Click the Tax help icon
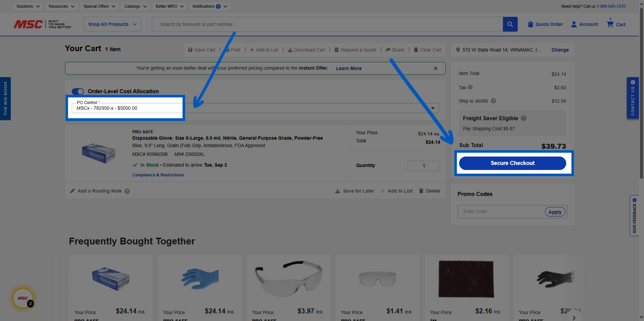 point(470,87)
